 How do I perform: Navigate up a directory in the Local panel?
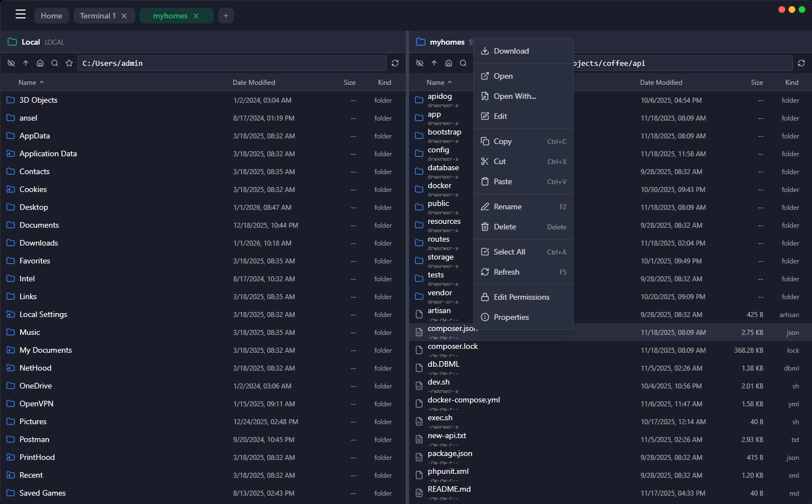[x=25, y=63]
